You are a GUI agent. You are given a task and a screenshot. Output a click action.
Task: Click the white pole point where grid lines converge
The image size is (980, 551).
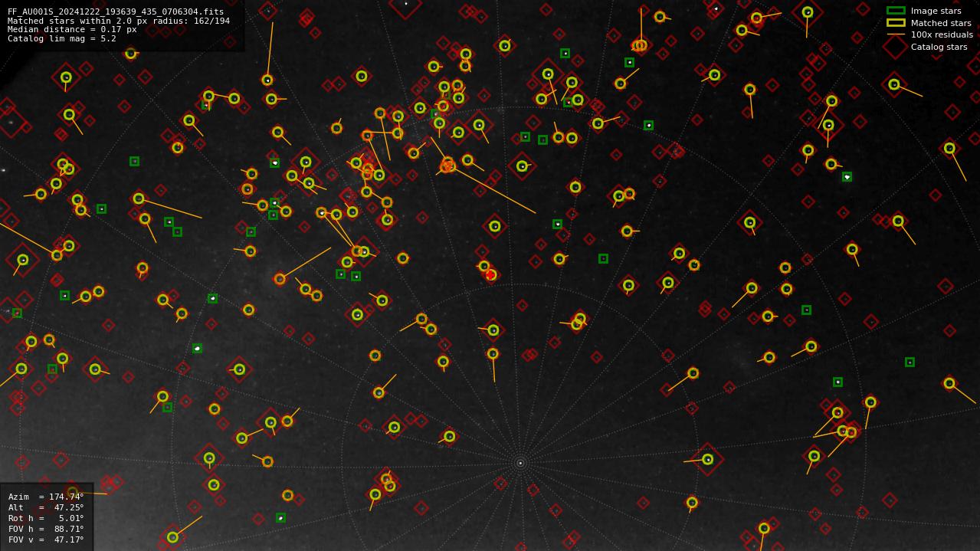[x=520, y=463]
